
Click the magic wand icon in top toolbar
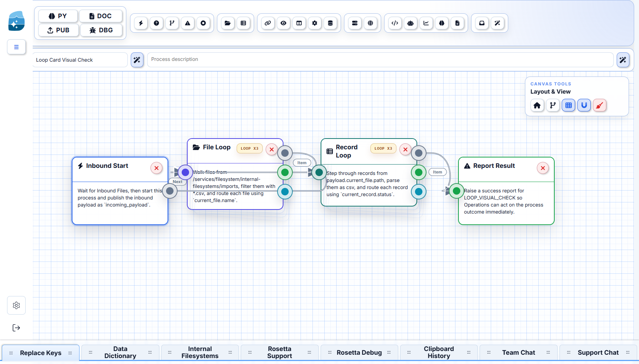[x=497, y=23]
